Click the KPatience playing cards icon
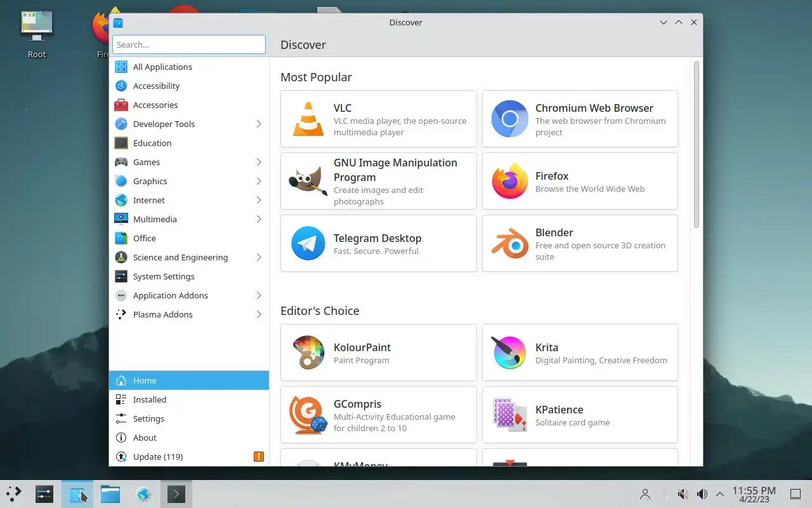 pyautogui.click(x=510, y=415)
